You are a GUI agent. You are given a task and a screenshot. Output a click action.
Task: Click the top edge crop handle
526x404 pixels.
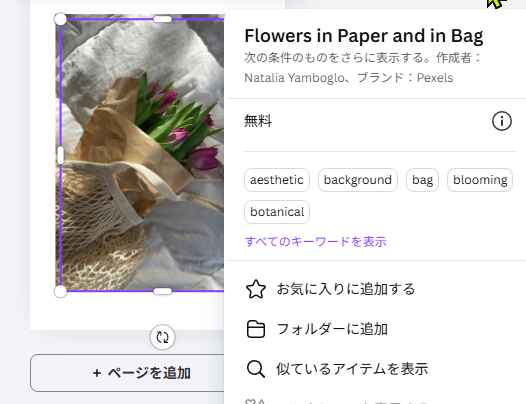click(x=163, y=19)
